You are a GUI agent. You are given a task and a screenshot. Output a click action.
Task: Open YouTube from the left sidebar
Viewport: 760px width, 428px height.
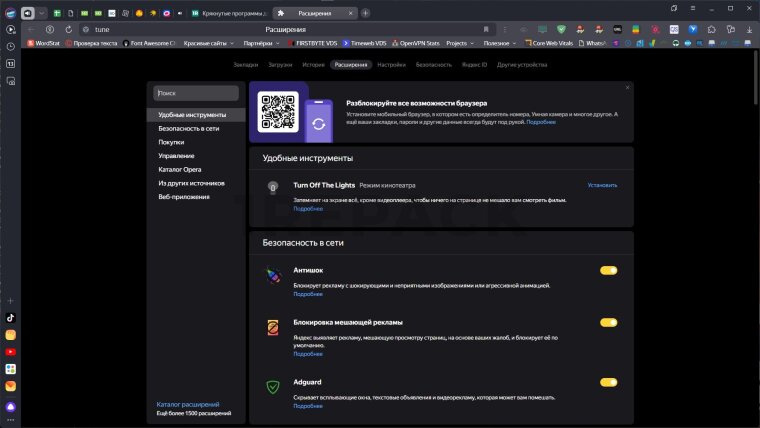click(10, 352)
